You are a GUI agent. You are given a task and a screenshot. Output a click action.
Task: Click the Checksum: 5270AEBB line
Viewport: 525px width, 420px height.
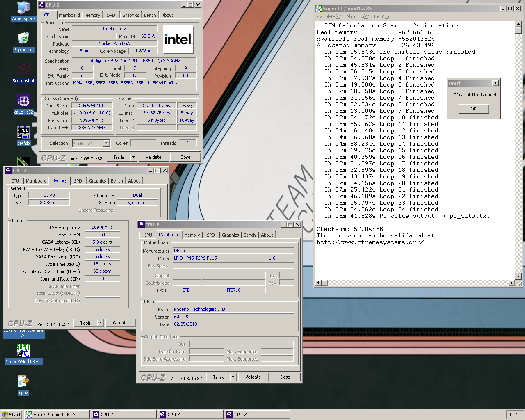tap(350, 229)
